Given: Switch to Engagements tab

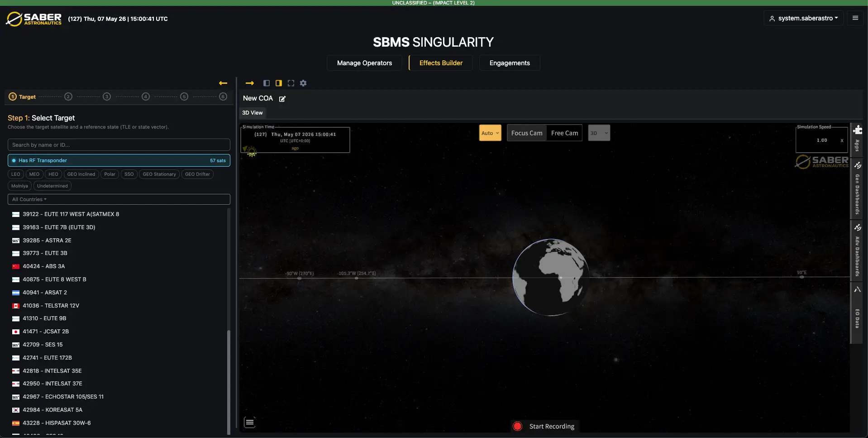Looking at the screenshot, I should pyautogui.click(x=510, y=63).
